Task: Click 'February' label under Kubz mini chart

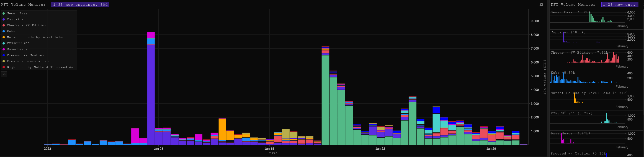Action: 622,87
